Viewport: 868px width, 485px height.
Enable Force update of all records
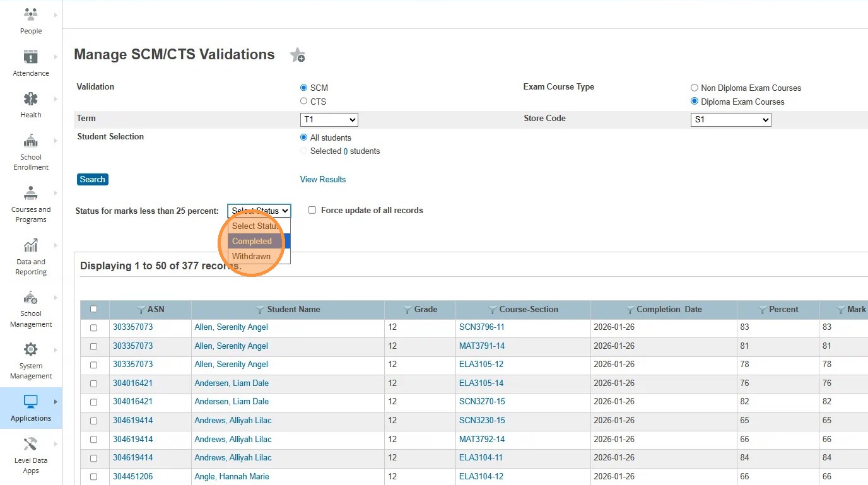coord(312,210)
